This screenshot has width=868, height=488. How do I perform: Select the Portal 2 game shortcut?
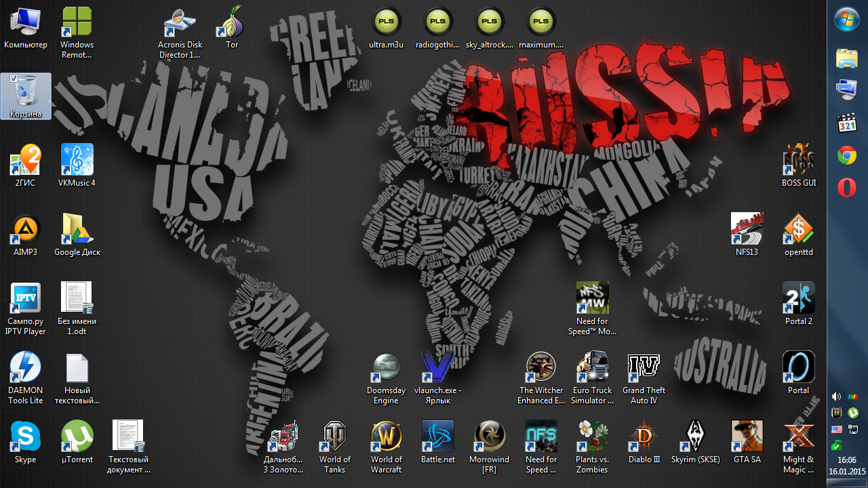click(x=799, y=304)
